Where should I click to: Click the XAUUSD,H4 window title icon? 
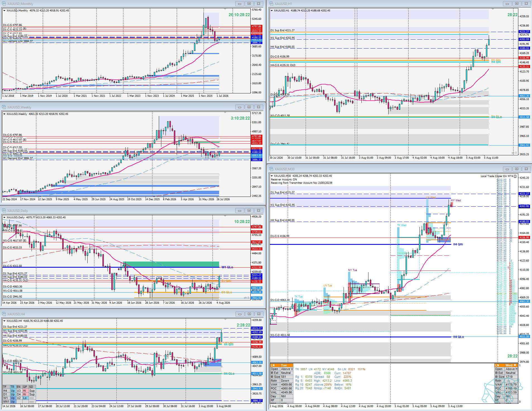(x=4, y=314)
